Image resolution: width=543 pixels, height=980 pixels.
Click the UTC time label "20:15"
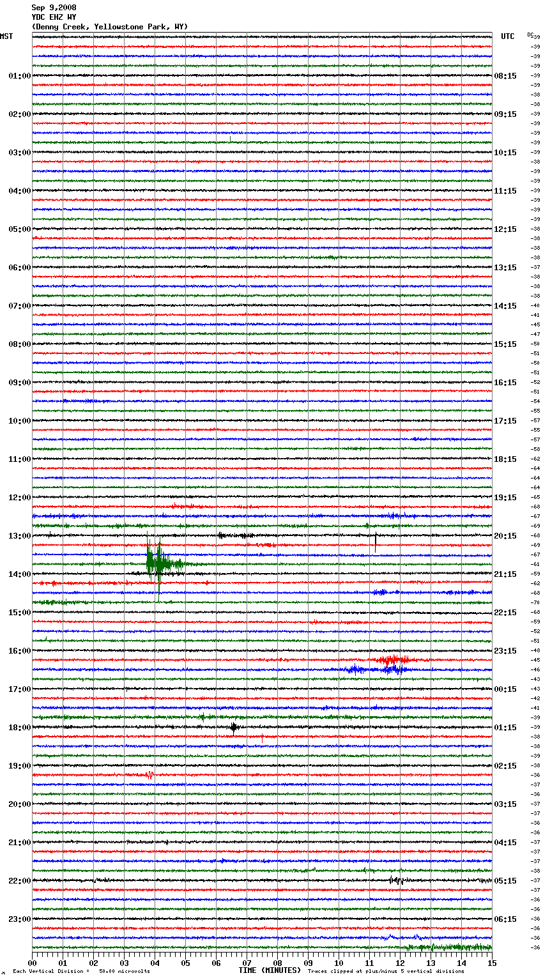505,536
